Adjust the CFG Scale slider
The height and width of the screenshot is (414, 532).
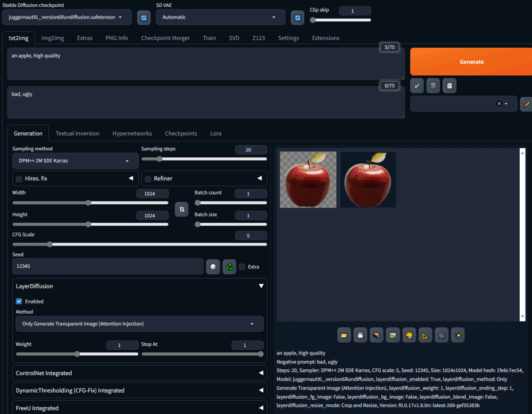click(x=139, y=244)
